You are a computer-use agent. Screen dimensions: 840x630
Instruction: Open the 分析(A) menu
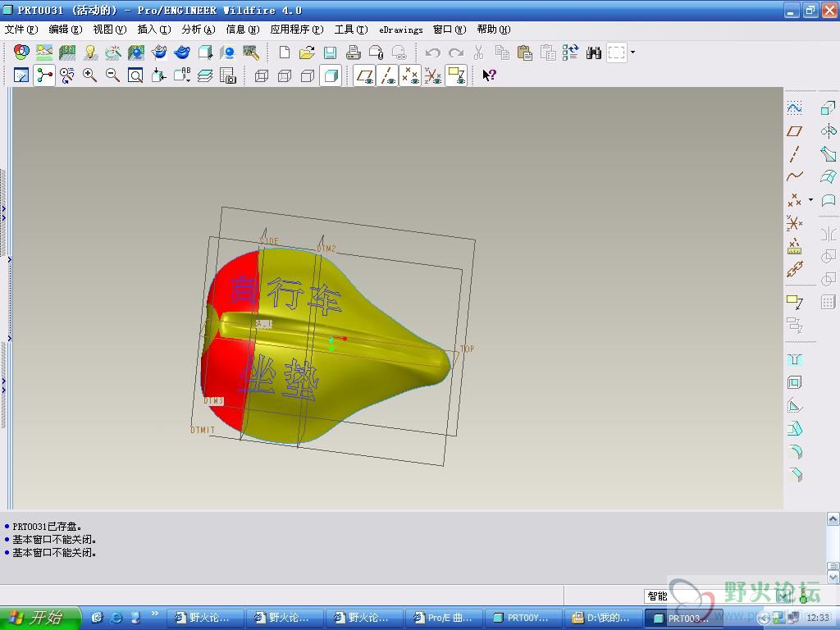(x=199, y=30)
